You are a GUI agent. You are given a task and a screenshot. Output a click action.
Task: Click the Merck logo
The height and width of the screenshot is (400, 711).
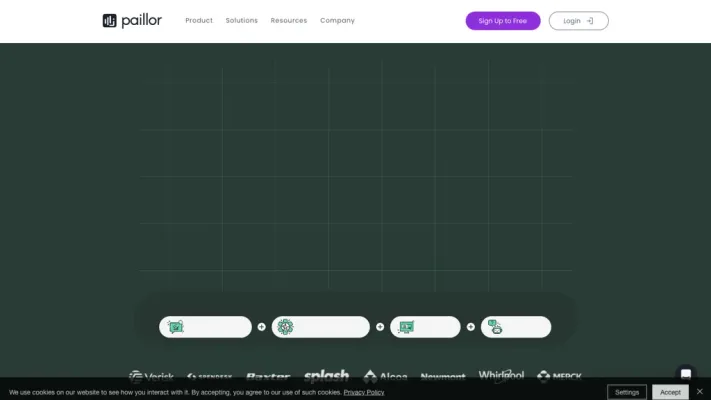pyautogui.click(x=559, y=377)
